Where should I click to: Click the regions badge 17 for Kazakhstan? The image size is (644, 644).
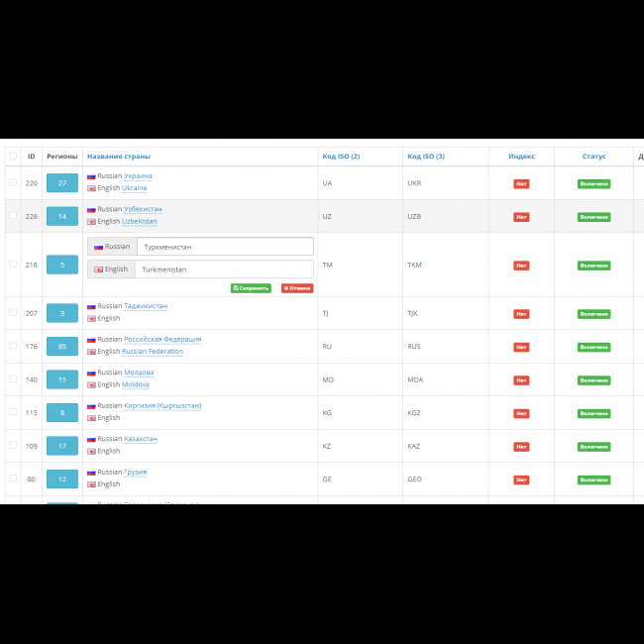[x=61, y=446]
